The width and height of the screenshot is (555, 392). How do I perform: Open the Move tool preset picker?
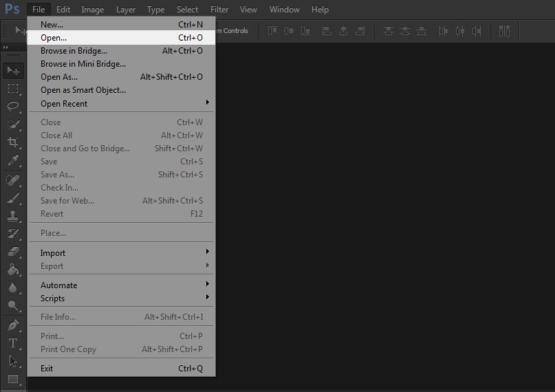pyautogui.click(x=20, y=31)
